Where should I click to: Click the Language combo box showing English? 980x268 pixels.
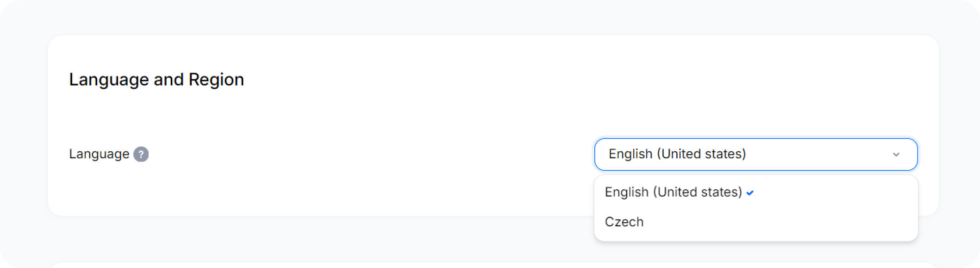coord(756,154)
